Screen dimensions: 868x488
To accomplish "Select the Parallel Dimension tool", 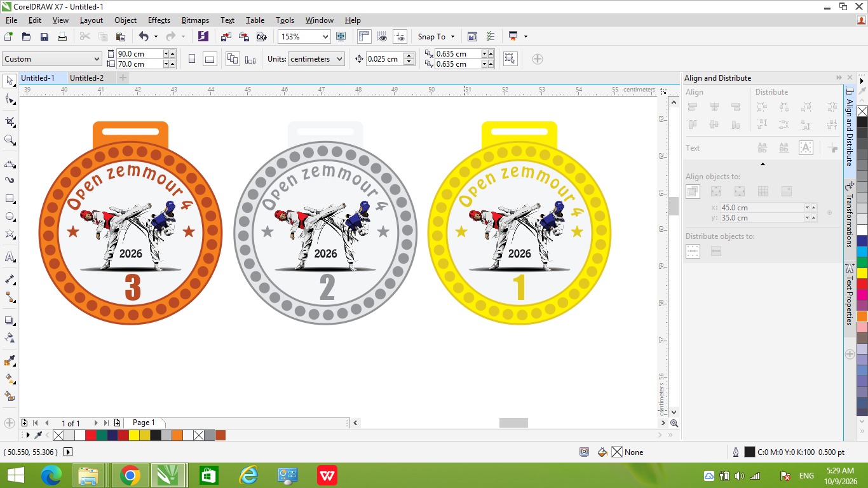I will coord(10,279).
